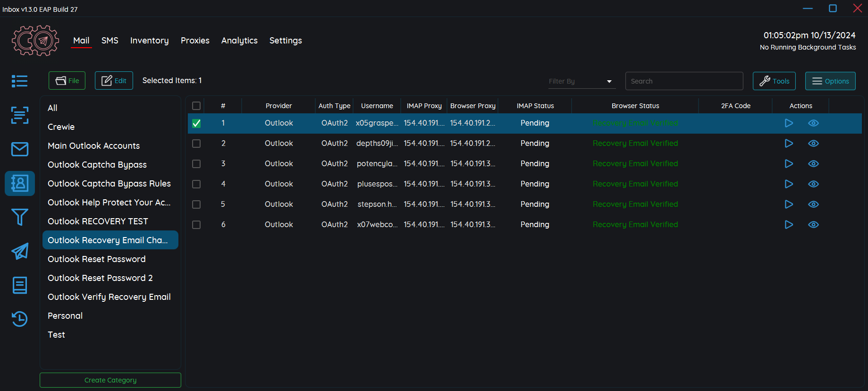Switch to the Inventory tab
The height and width of the screenshot is (391, 868).
coord(149,41)
